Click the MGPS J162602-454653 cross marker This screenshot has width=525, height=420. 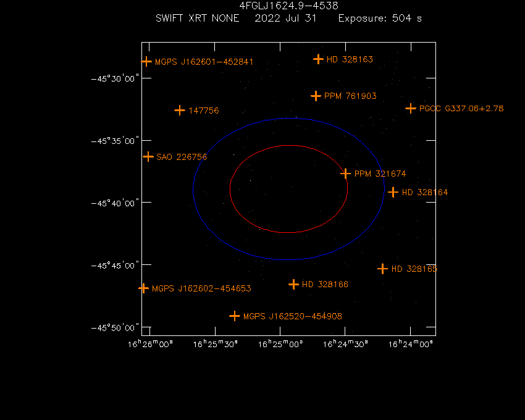(x=144, y=288)
